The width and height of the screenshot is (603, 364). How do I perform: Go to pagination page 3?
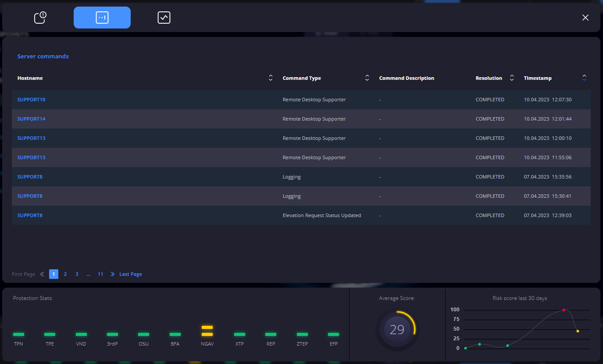(x=77, y=274)
